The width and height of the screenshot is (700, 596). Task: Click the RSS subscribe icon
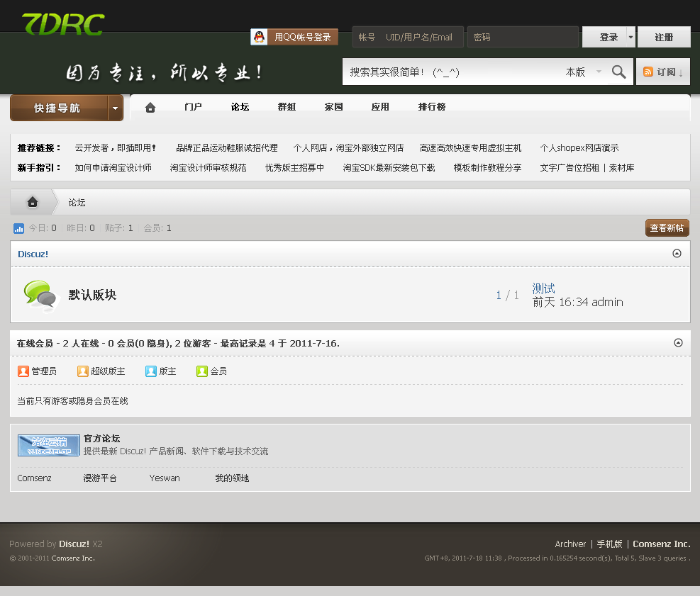coord(648,72)
